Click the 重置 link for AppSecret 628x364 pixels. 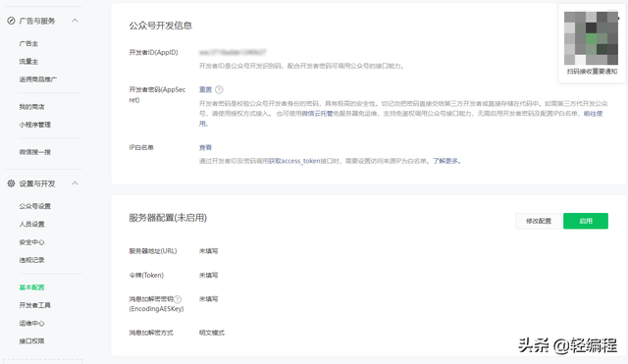click(205, 89)
